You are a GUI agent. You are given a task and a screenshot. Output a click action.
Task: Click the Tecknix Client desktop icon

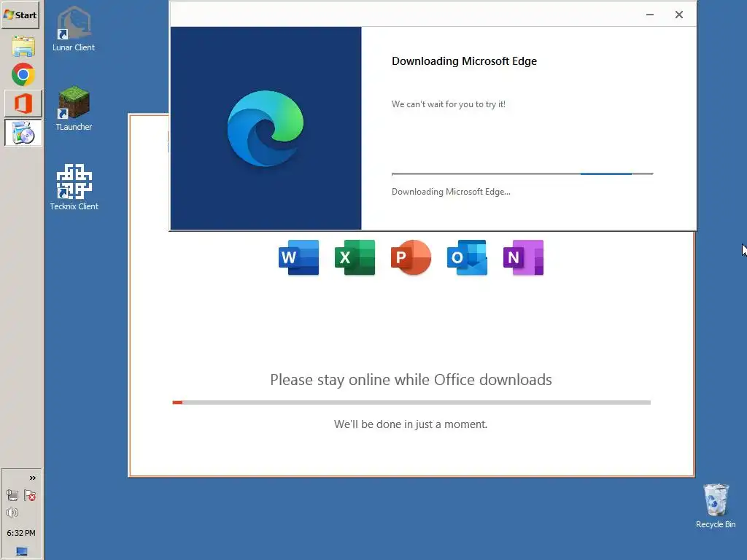coord(74,187)
